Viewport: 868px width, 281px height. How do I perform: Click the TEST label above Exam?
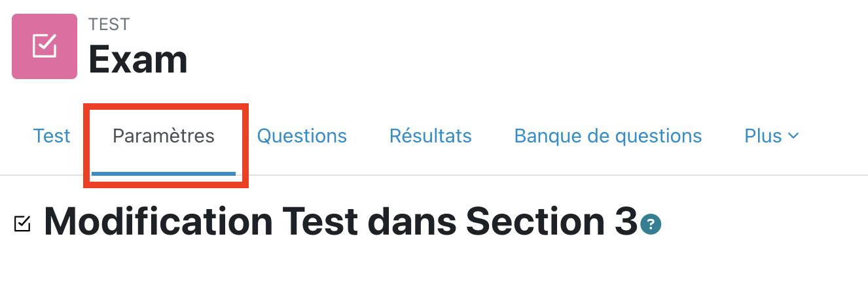pos(109,24)
